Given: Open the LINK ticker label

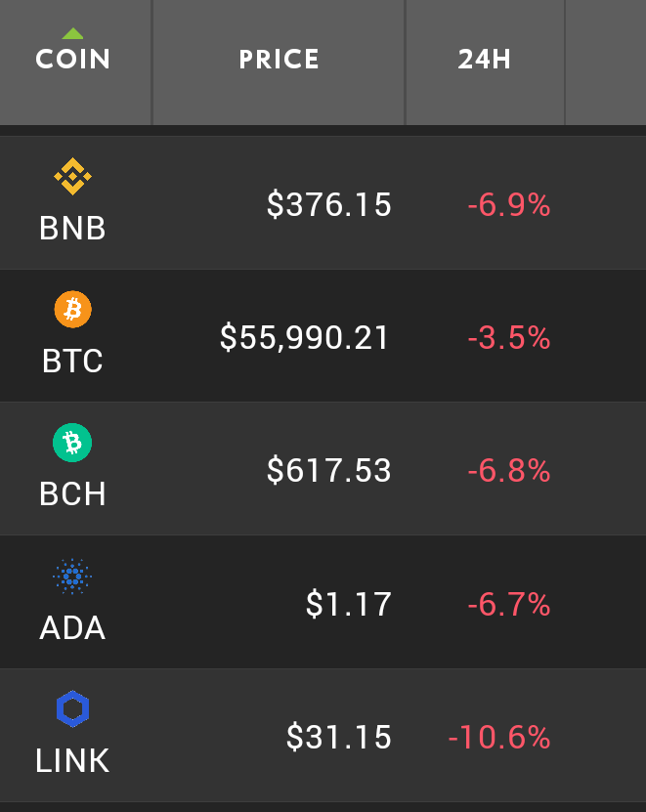Looking at the screenshot, I should (x=72, y=761).
